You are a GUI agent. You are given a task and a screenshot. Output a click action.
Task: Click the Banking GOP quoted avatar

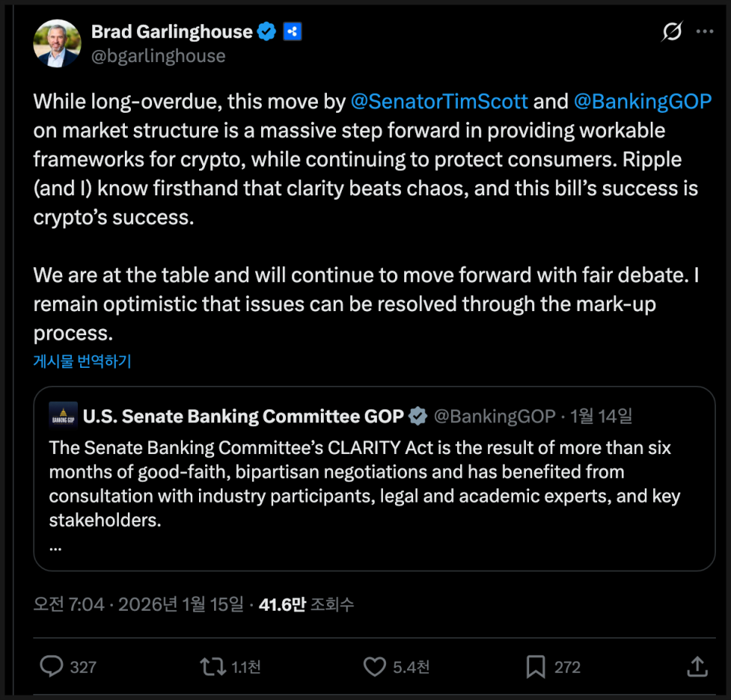(63, 415)
